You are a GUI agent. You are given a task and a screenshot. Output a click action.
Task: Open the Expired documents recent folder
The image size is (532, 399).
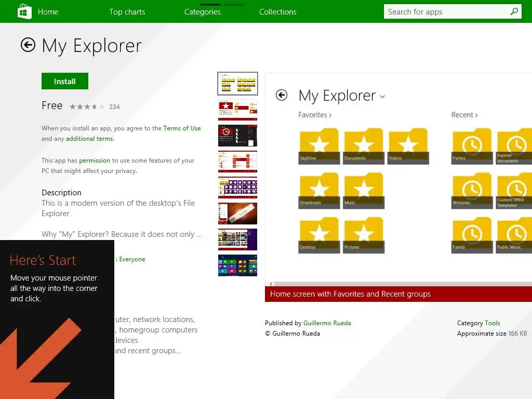point(514,146)
